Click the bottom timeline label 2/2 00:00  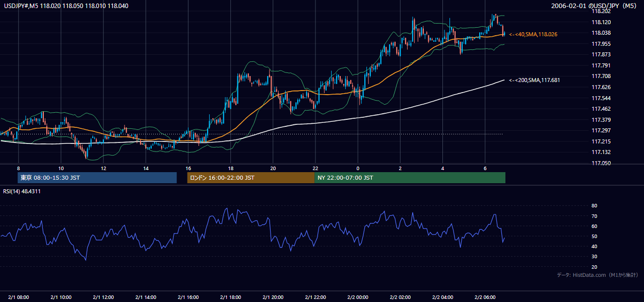click(358, 297)
